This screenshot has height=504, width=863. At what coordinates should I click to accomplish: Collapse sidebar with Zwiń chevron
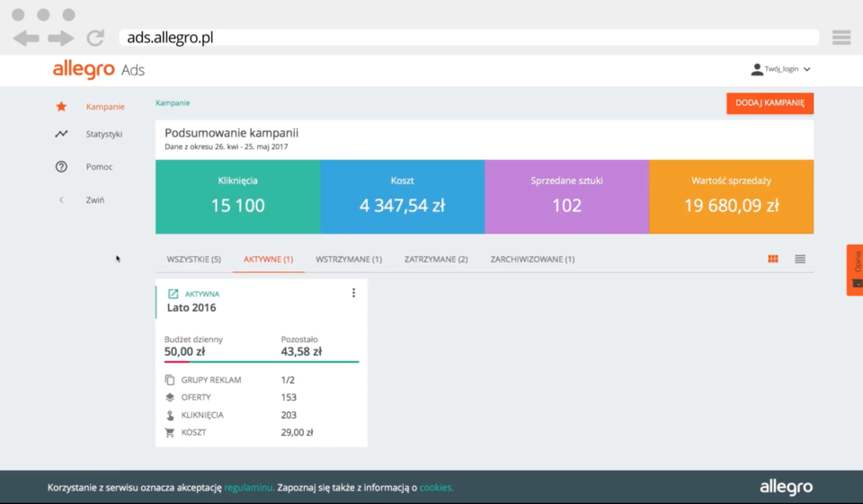tap(61, 199)
